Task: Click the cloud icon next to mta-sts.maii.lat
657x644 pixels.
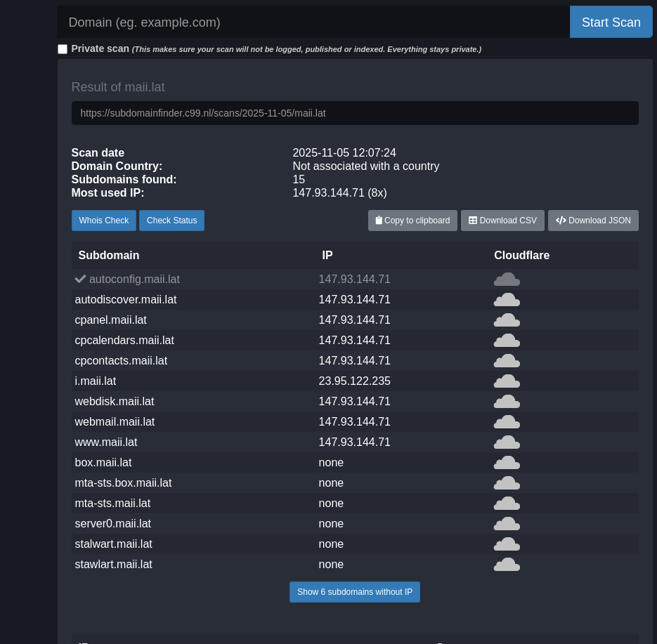Action: tap(507, 503)
